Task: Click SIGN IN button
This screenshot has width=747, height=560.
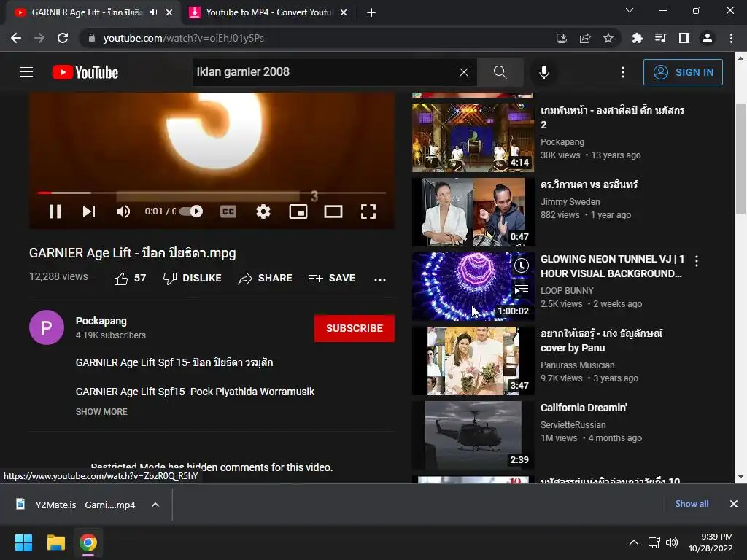Action: pos(683,72)
